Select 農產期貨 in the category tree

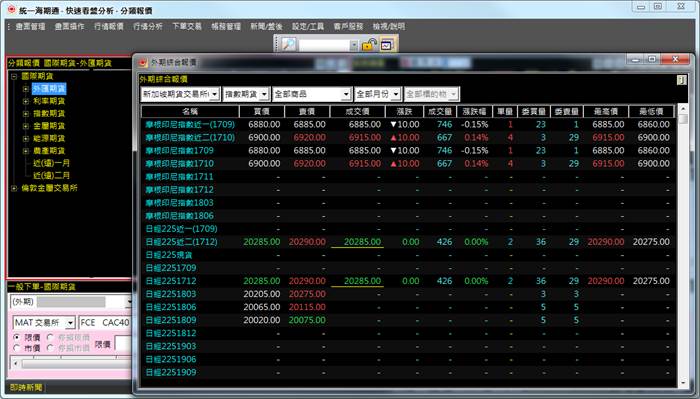(49, 151)
